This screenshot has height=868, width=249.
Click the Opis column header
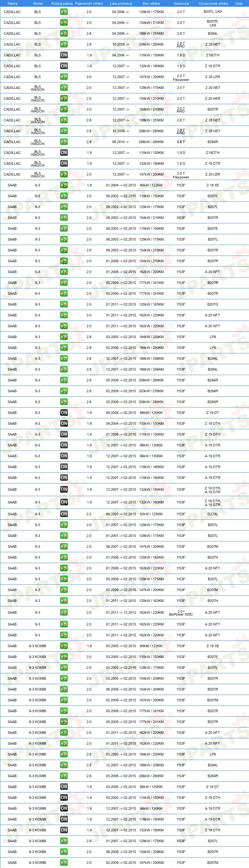point(239,4)
